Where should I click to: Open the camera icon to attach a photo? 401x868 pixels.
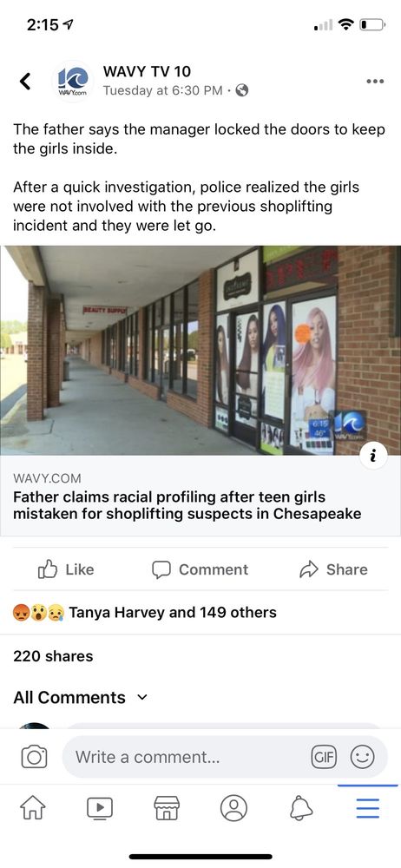(x=35, y=757)
